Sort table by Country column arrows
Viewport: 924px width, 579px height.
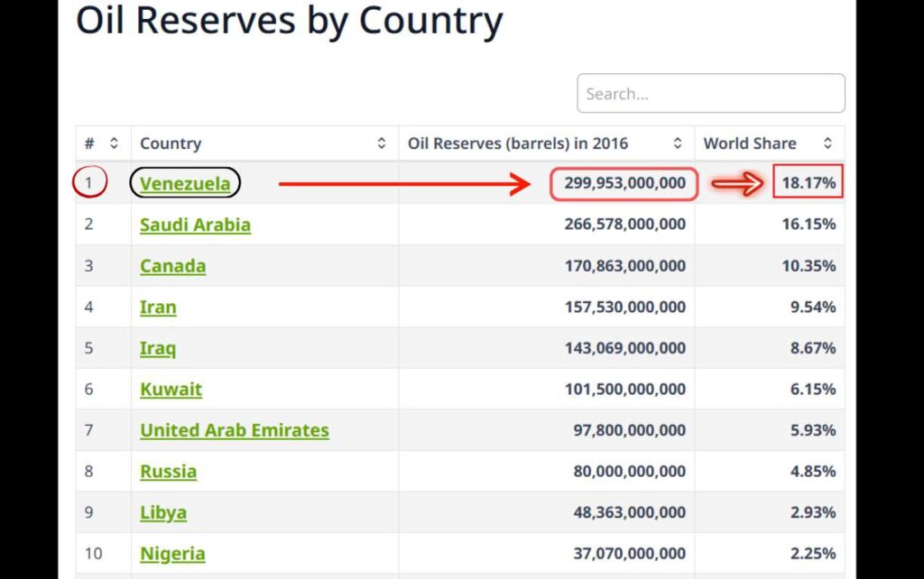pos(381,143)
